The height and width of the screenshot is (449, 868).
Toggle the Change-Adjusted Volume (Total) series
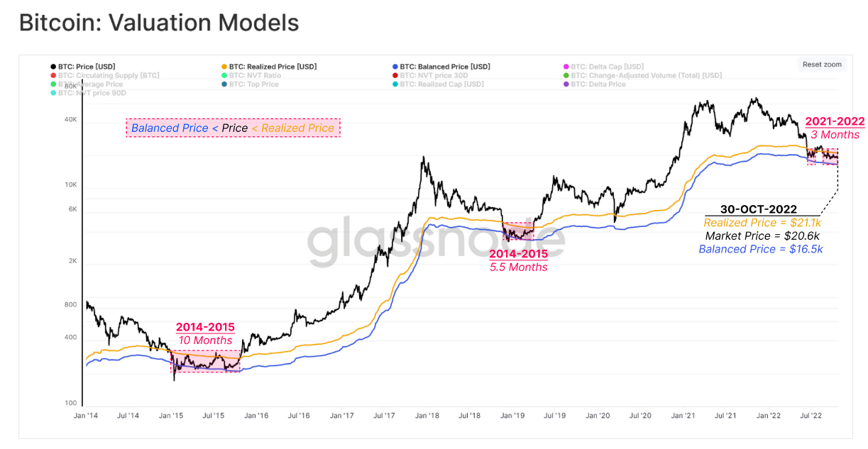point(646,75)
